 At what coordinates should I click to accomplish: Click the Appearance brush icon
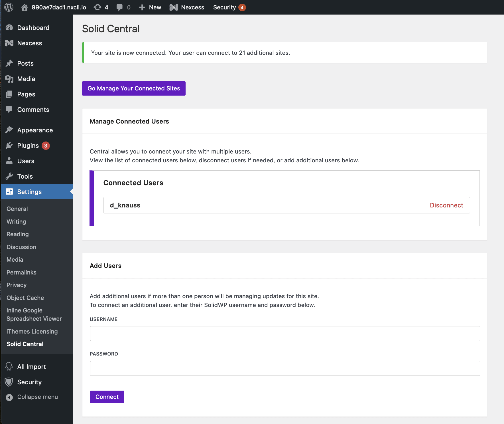pyautogui.click(x=9, y=130)
